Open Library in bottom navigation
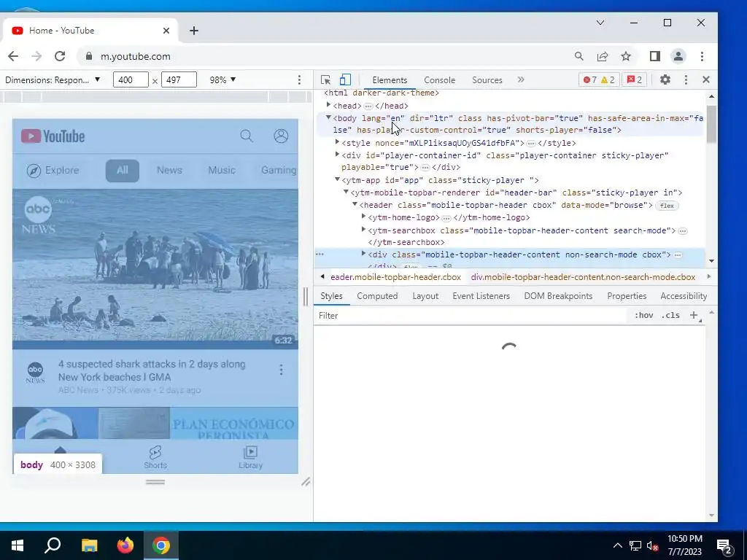747x560 pixels. pyautogui.click(x=251, y=458)
